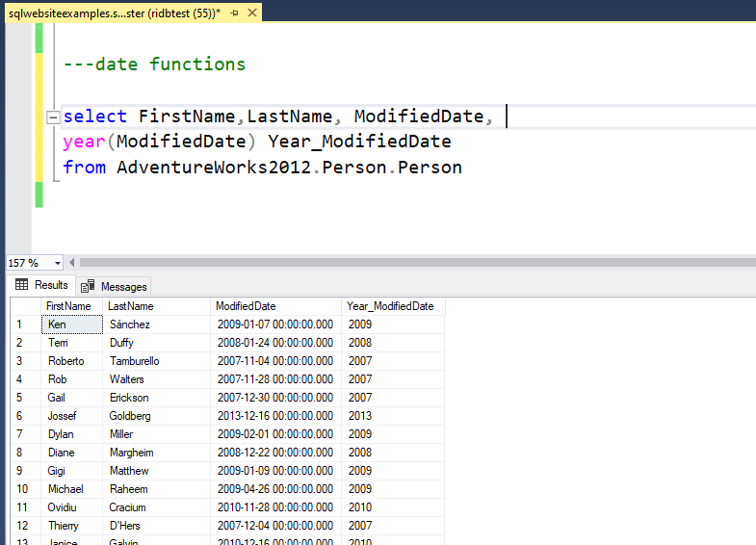Pin the query tab with pushpin icon
The image size is (756, 545).
point(234,13)
